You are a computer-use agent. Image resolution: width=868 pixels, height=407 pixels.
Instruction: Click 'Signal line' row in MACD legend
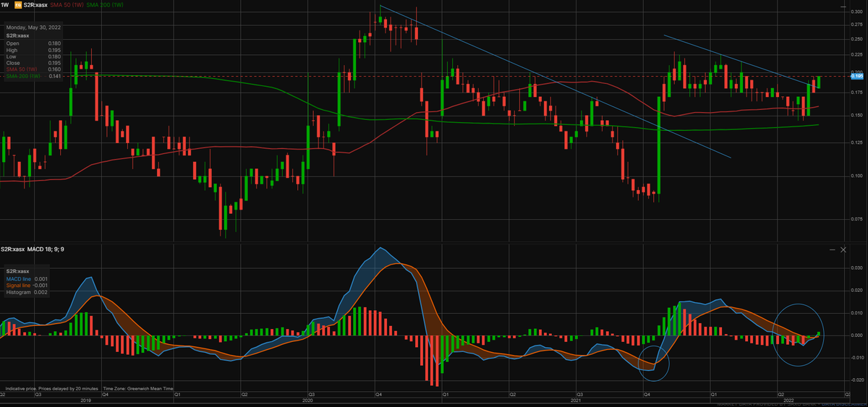[27, 285]
